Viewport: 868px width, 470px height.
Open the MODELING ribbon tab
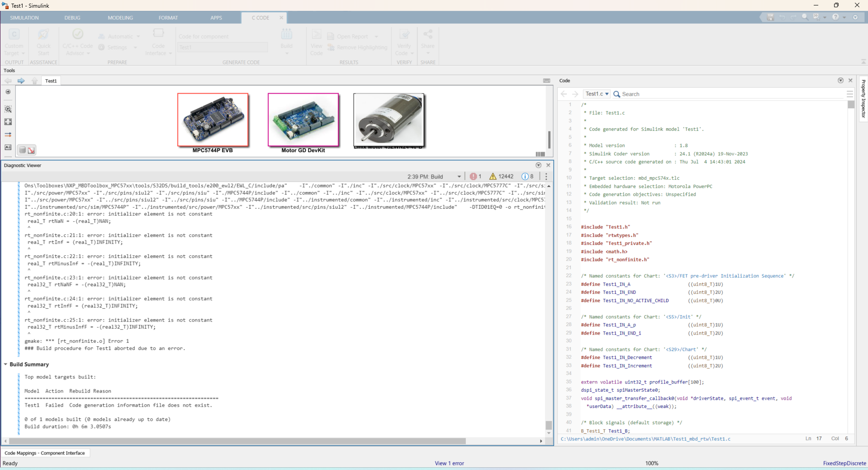click(x=120, y=18)
